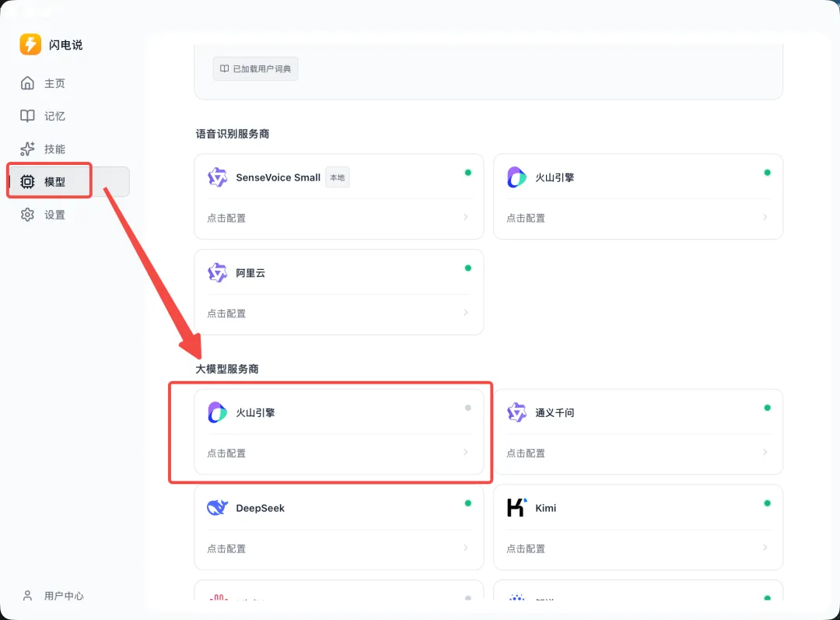Expand the DeepSeek config chevron
Screen dimensions: 840x620
tap(466, 548)
